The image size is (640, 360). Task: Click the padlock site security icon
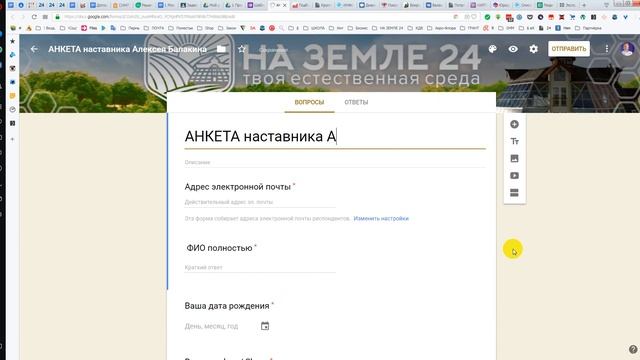(x=58, y=17)
